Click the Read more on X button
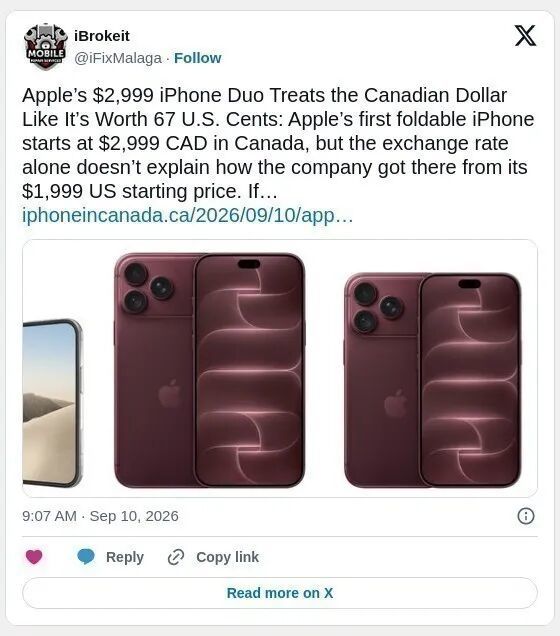Image resolution: width=560 pixels, height=636 pixels. [x=280, y=593]
